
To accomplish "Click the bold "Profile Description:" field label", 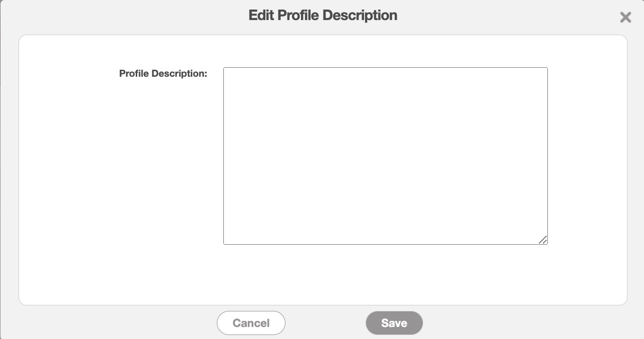I will point(163,74).
